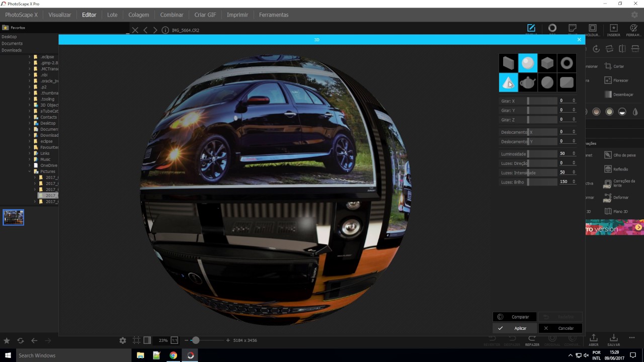Select the cone 3D shape
The width and height of the screenshot is (644, 362).
(x=508, y=82)
